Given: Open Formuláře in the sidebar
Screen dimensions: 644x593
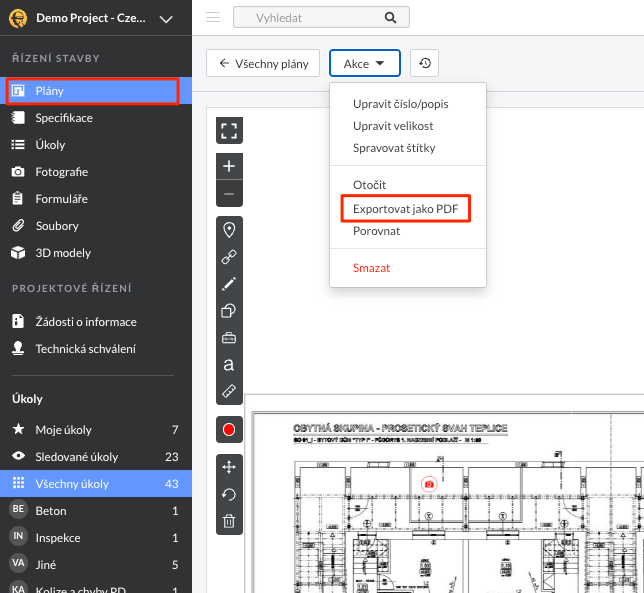Looking at the screenshot, I should tap(96, 199).
